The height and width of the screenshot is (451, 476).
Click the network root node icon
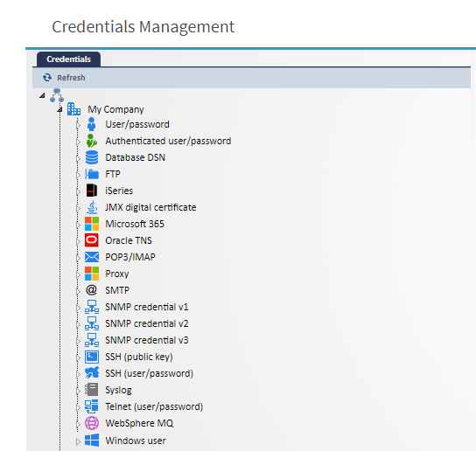[x=57, y=95]
